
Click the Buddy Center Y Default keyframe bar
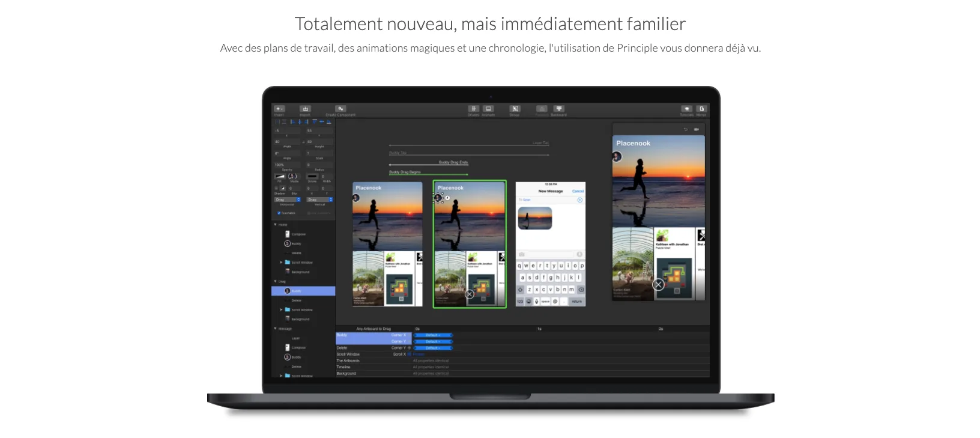(433, 341)
